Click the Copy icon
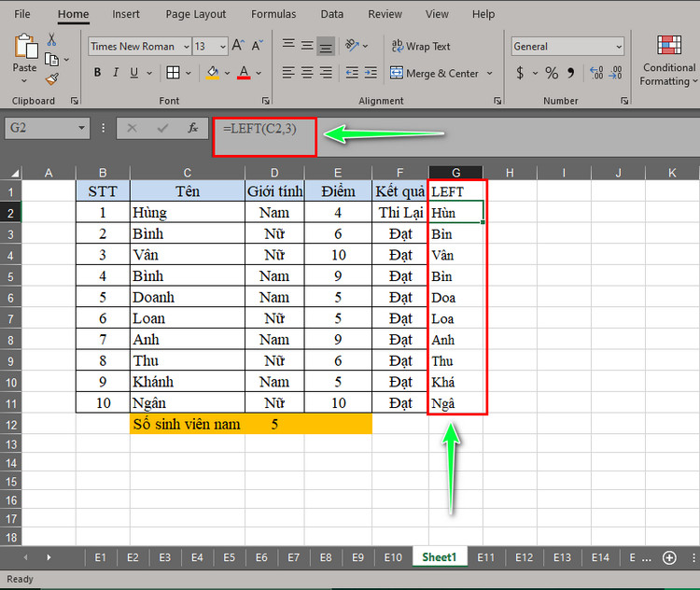The width and height of the screenshot is (700, 590). pos(51,60)
